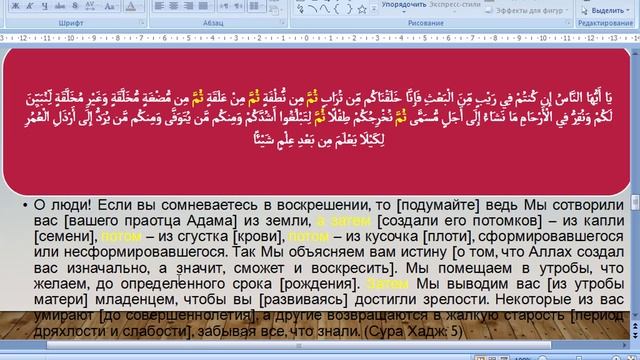The height and width of the screenshot is (360, 640).
Task: Click highlighted 'потом' before 'из кусочка'
Action: click(309, 236)
